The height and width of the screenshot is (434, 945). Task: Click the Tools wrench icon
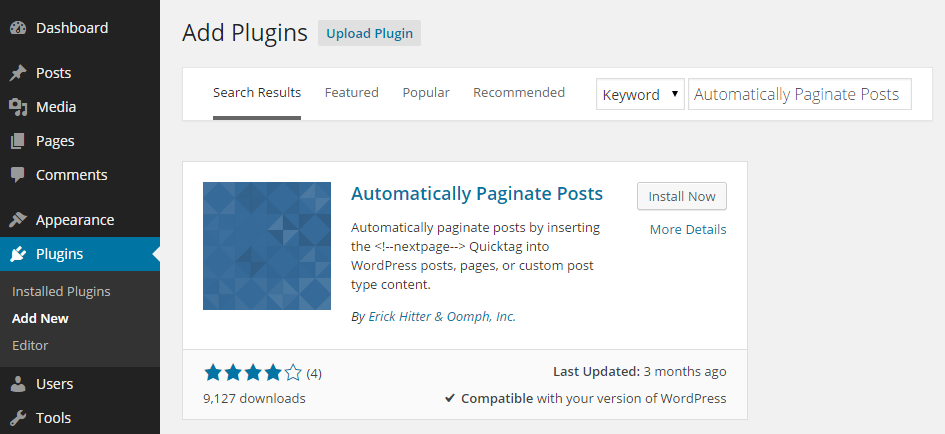(18, 418)
